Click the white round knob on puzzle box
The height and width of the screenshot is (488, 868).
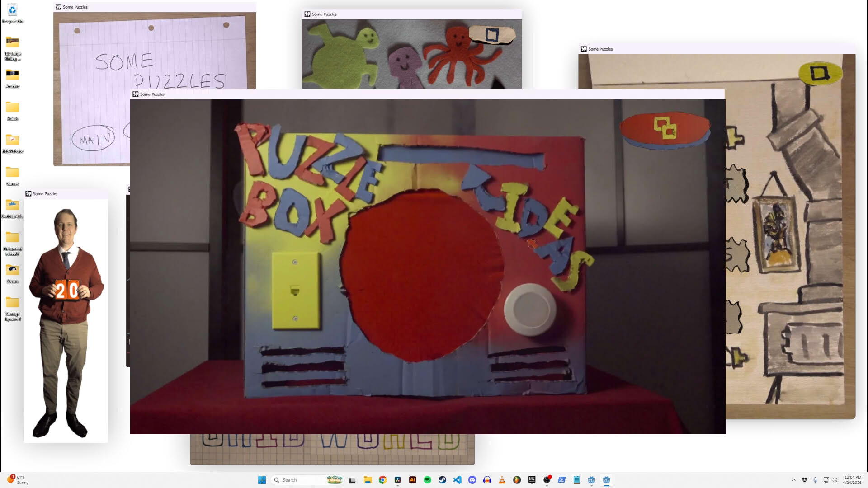click(x=530, y=310)
